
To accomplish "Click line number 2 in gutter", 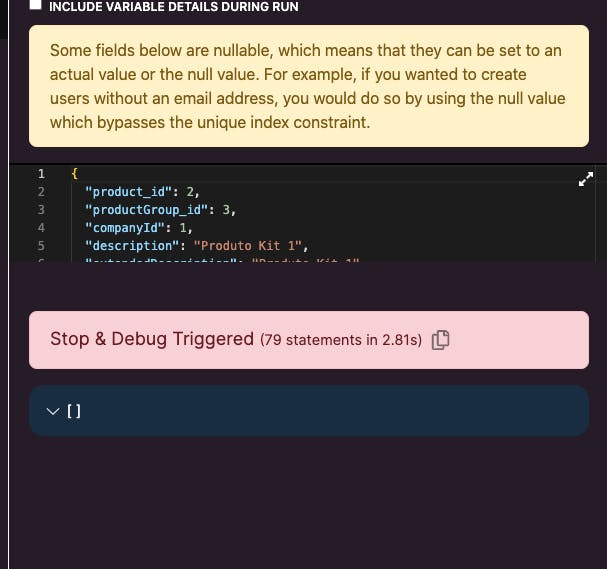I will point(41,192).
